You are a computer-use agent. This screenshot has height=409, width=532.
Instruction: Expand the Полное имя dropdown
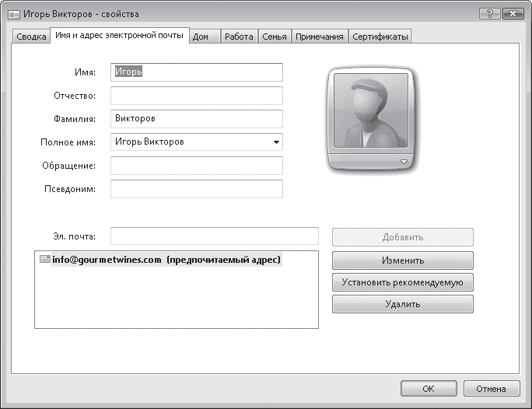tap(275, 142)
